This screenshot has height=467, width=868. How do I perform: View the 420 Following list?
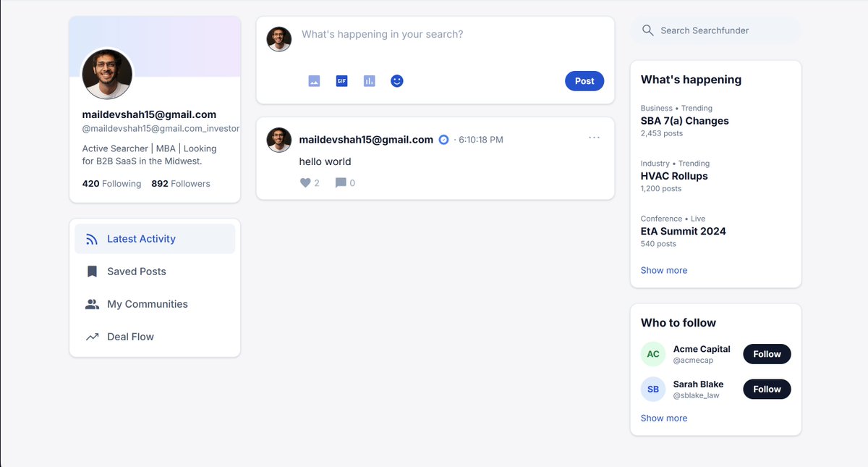pyautogui.click(x=111, y=184)
